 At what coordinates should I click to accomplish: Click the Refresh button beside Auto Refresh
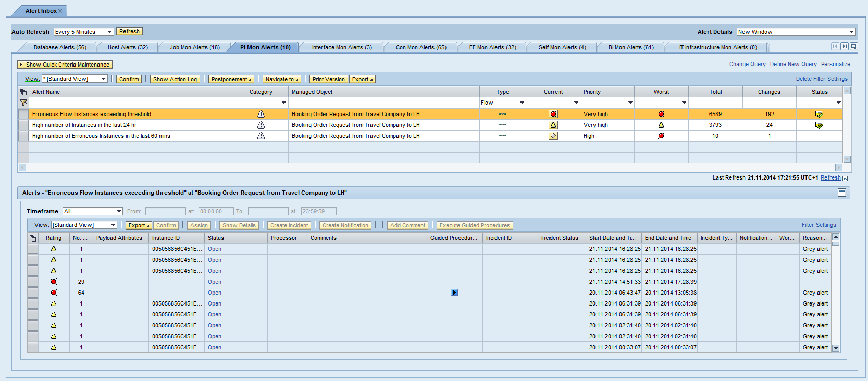pyautogui.click(x=129, y=31)
